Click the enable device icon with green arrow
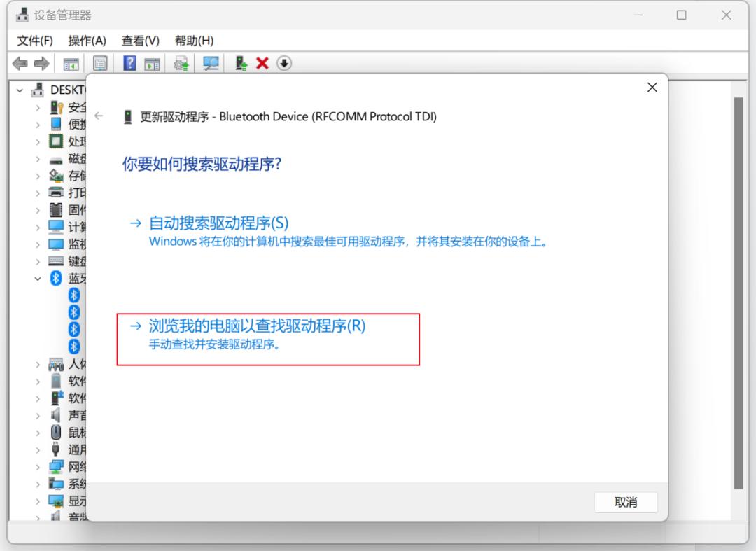 click(241, 63)
